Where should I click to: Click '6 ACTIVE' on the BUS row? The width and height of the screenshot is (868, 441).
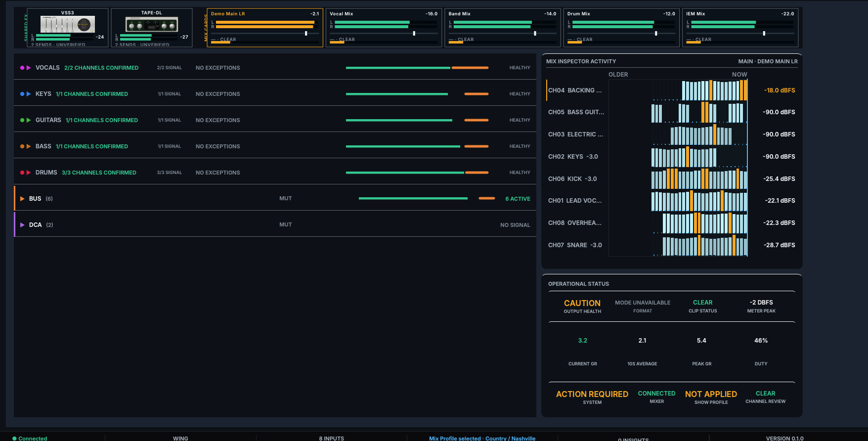518,199
